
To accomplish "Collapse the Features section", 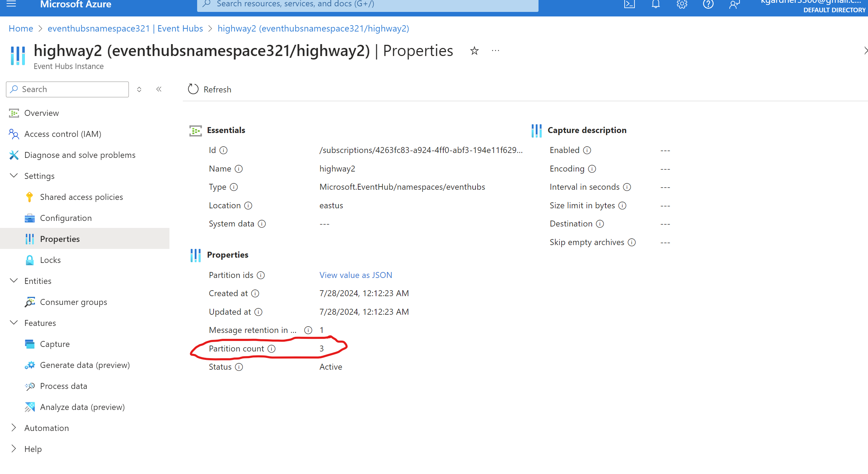I will click(14, 323).
